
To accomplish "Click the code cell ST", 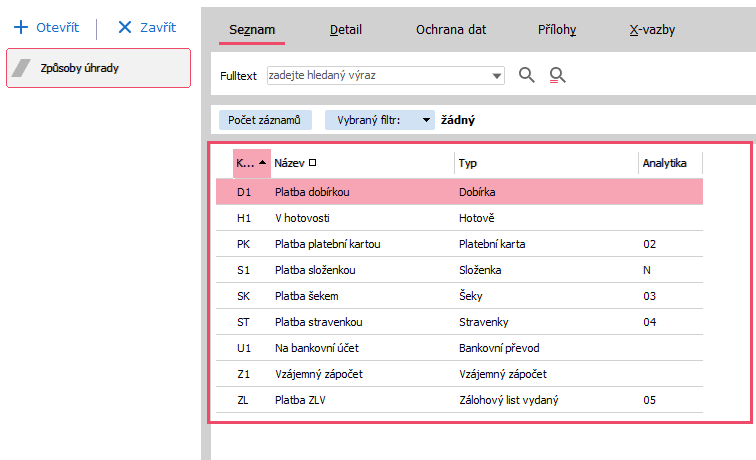I will click(243, 322).
